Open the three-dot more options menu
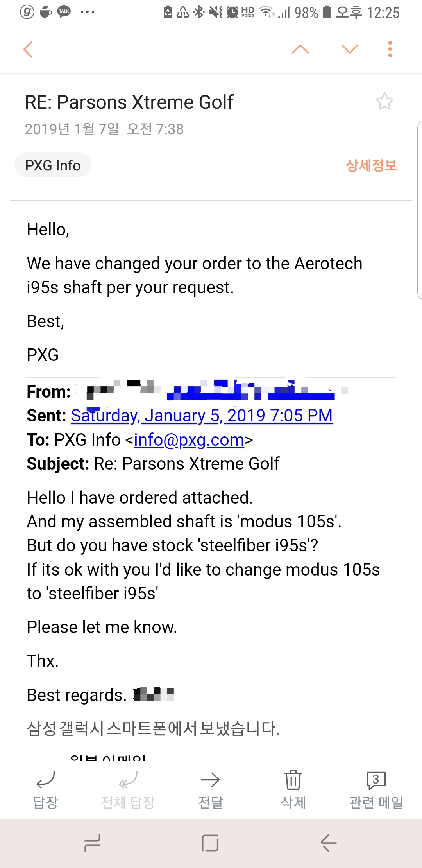The height and width of the screenshot is (868, 422). coord(390,50)
